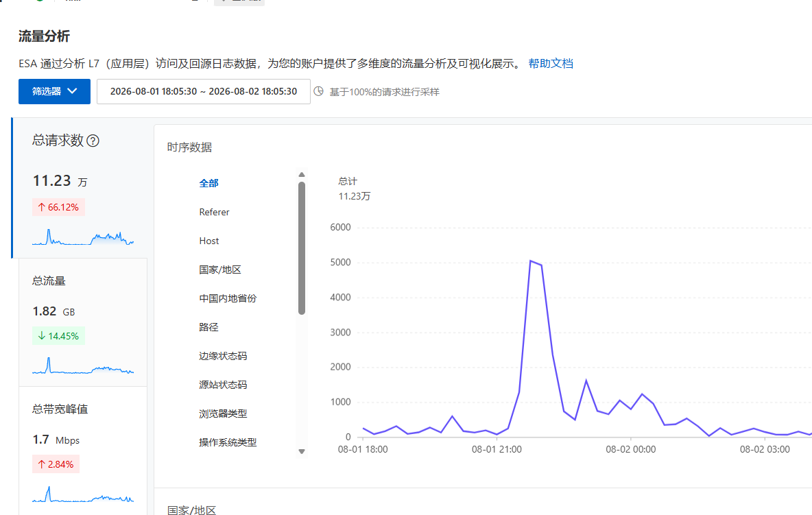Select the Referer dimension
This screenshot has height=515, width=812.
click(214, 212)
